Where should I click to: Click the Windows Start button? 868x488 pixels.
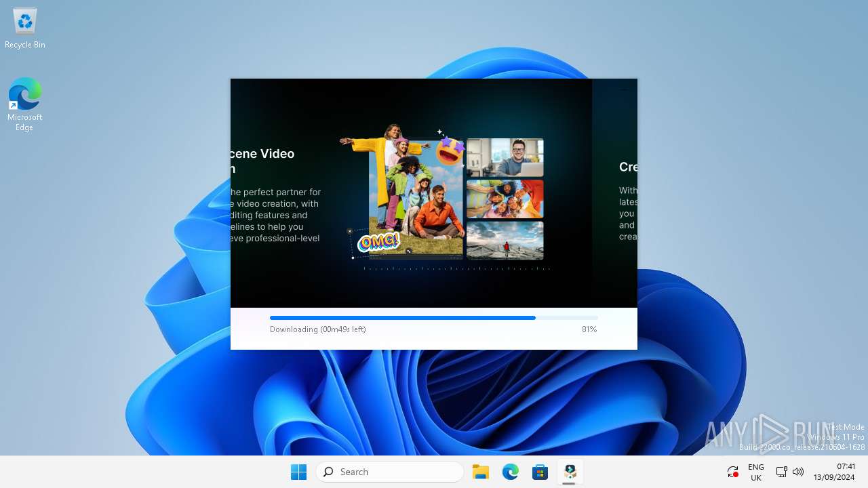(x=298, y=472)
